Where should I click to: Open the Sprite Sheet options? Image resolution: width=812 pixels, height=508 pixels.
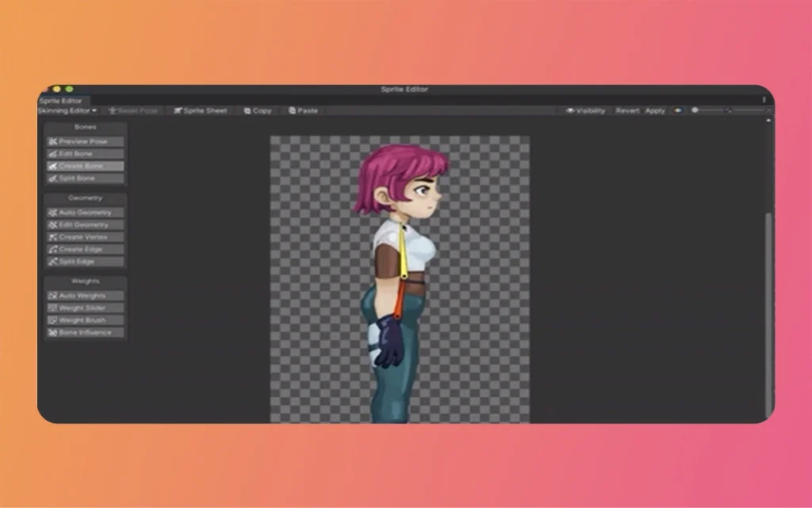[200, 110]
